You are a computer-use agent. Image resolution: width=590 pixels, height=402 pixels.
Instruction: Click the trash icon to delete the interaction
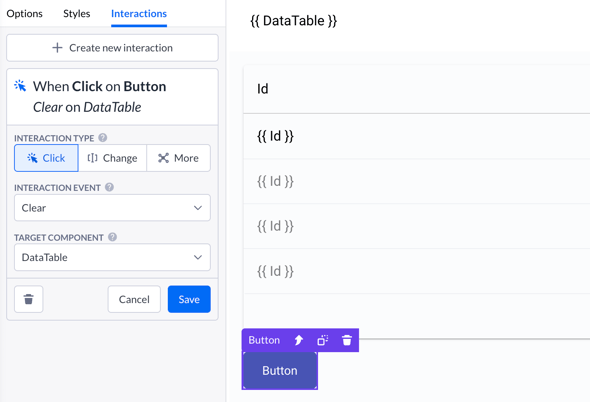(29, 299)
